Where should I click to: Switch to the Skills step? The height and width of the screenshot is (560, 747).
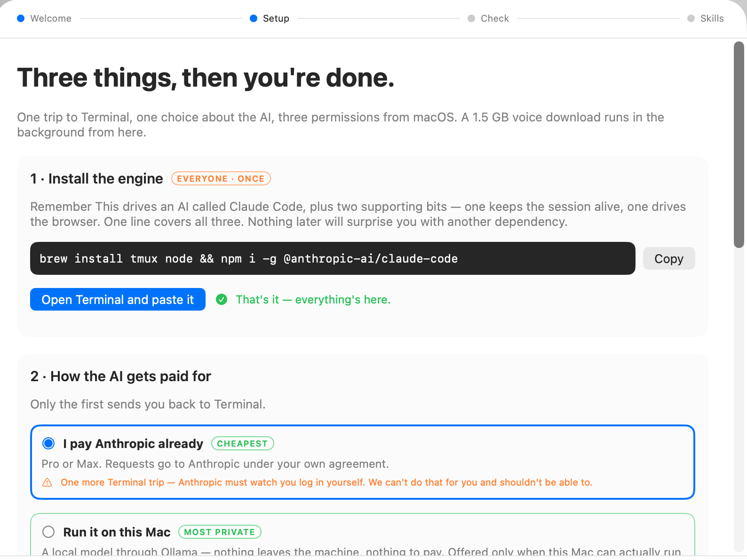point(706,18)
